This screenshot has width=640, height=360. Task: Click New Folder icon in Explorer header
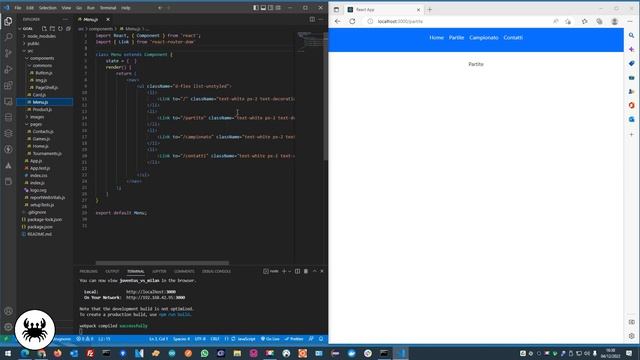click(x=52, y=29)
